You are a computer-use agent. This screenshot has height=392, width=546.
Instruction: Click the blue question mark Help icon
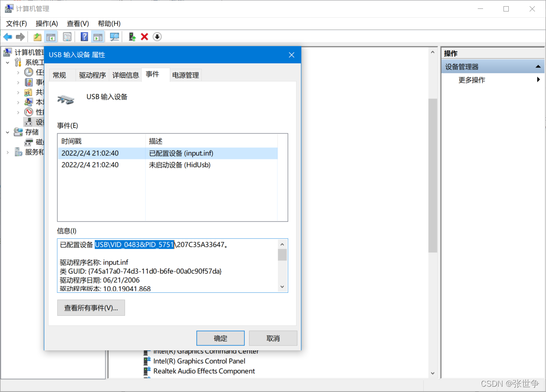[x=84, y=37]
